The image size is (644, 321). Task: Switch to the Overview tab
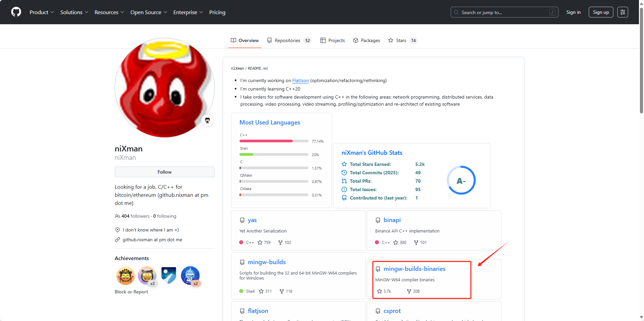(x=245, y=40)
